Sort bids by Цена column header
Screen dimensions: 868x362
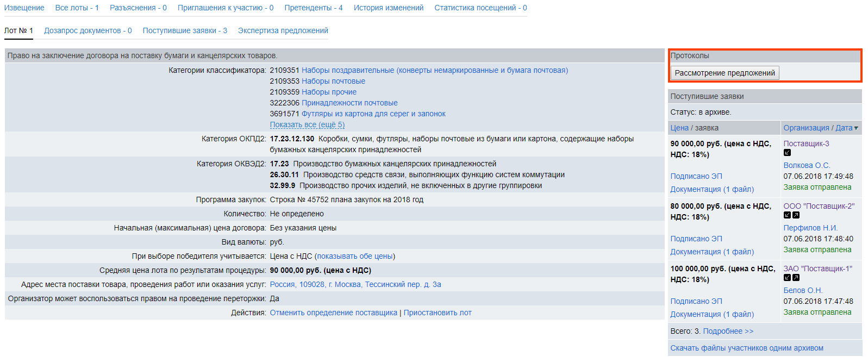point(679,128)
